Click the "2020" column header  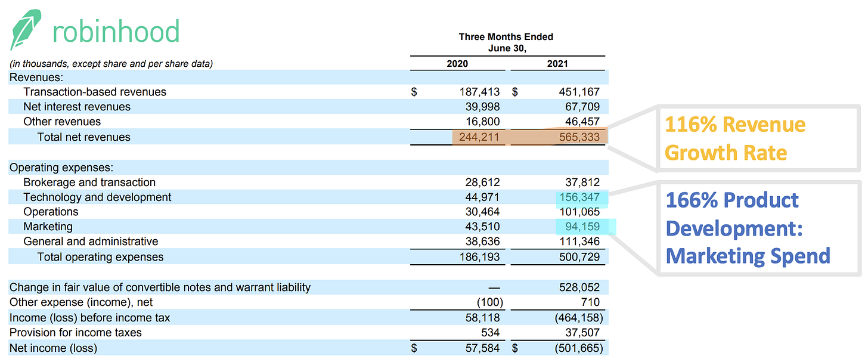coord(457,63)
